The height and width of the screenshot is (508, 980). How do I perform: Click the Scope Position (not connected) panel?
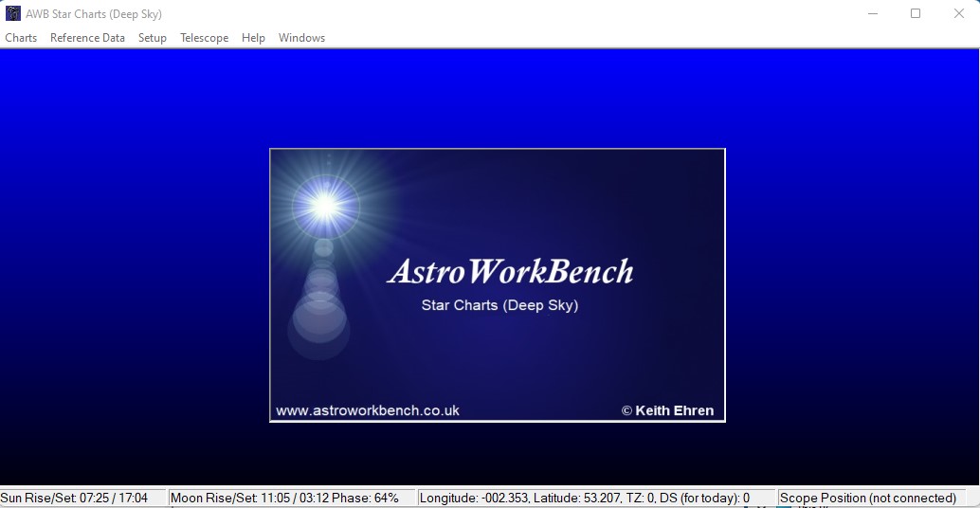click(867, 498)
